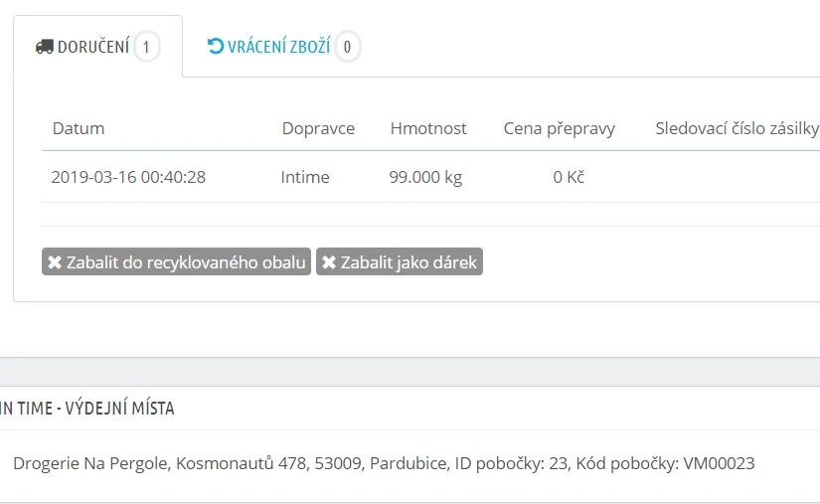The image size is (820, 504).
Task: Click the 99.000 kg weight value
Action: coord(425,178)
